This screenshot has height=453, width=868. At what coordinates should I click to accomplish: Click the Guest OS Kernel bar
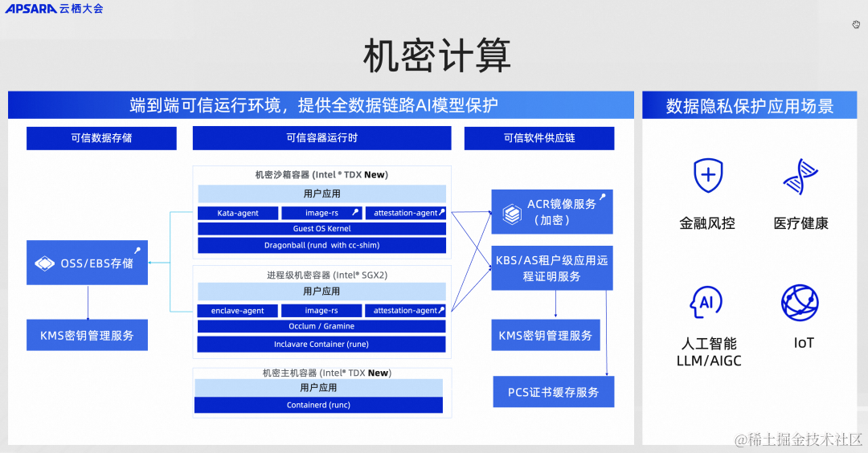[x=321, y=228]
